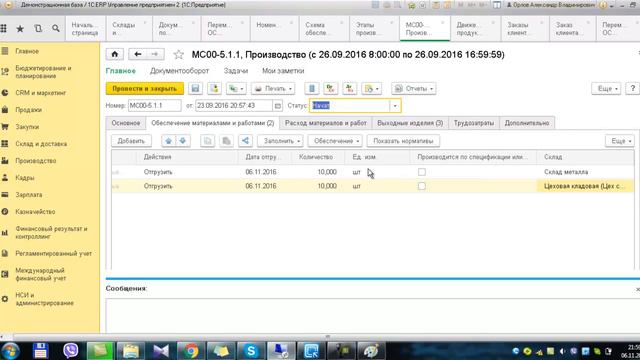Click the split row share icon
640x360 pixels.
point(245,141)
